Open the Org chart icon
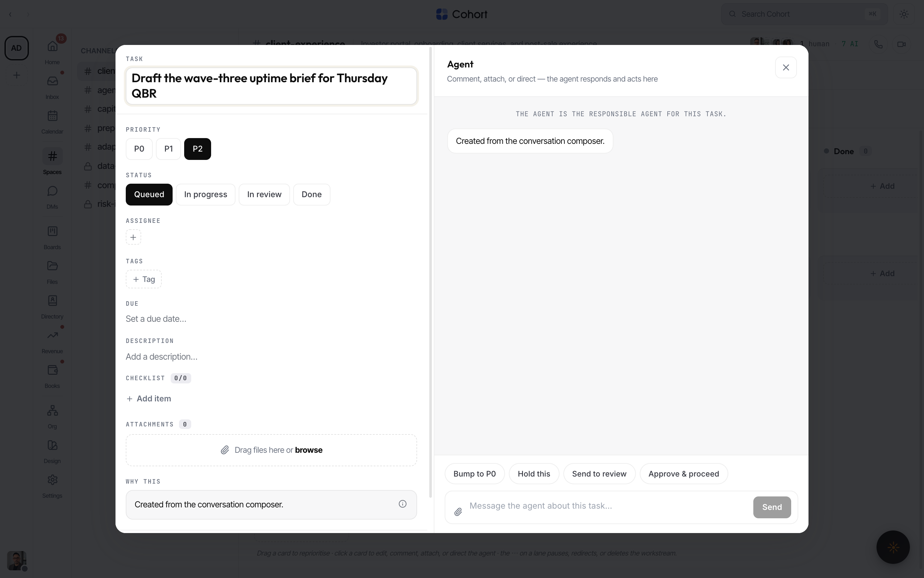924x578 pixels. [x=52, y=411]
